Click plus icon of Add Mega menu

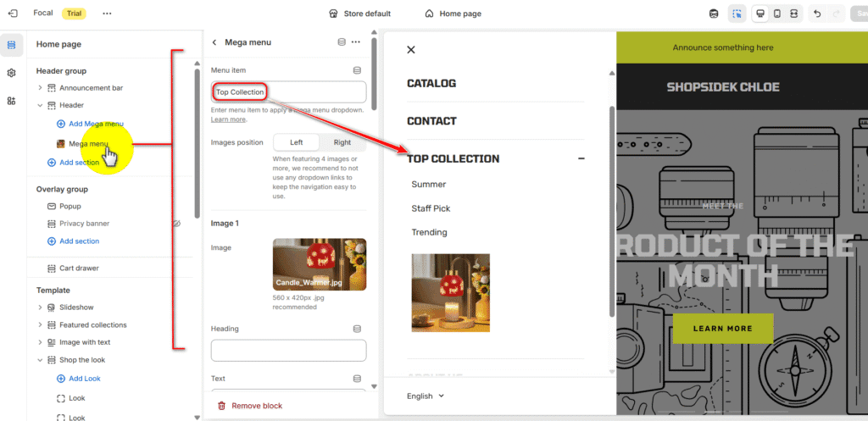tap(61, 124)
